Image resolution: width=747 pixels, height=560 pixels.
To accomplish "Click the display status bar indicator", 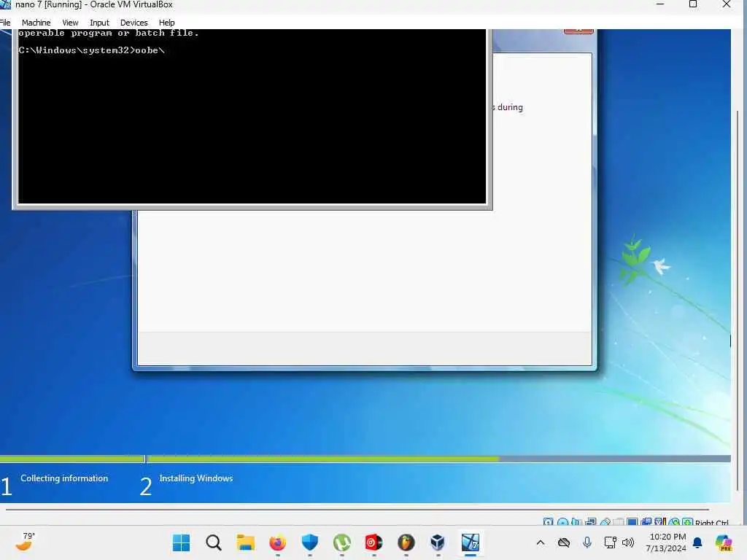I will pyautogui.click(x=632, y=522).
